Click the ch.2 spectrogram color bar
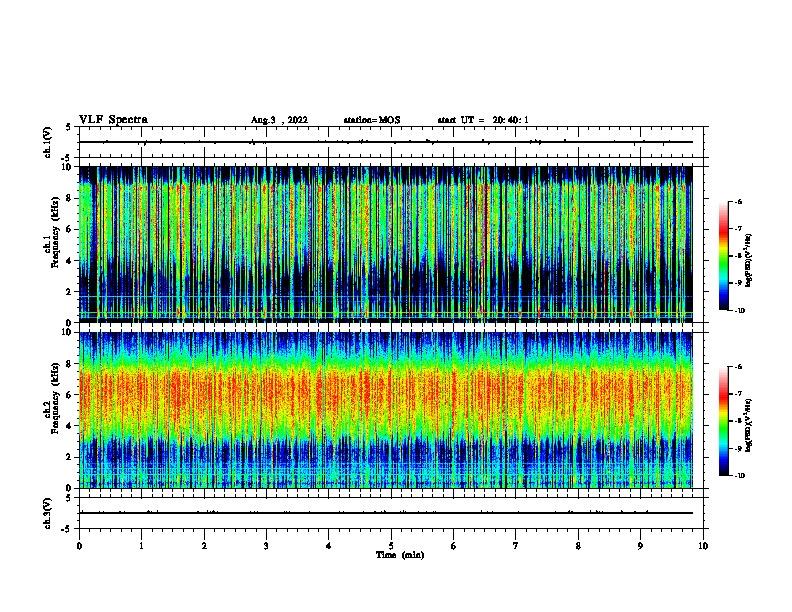 coord(723,421)
